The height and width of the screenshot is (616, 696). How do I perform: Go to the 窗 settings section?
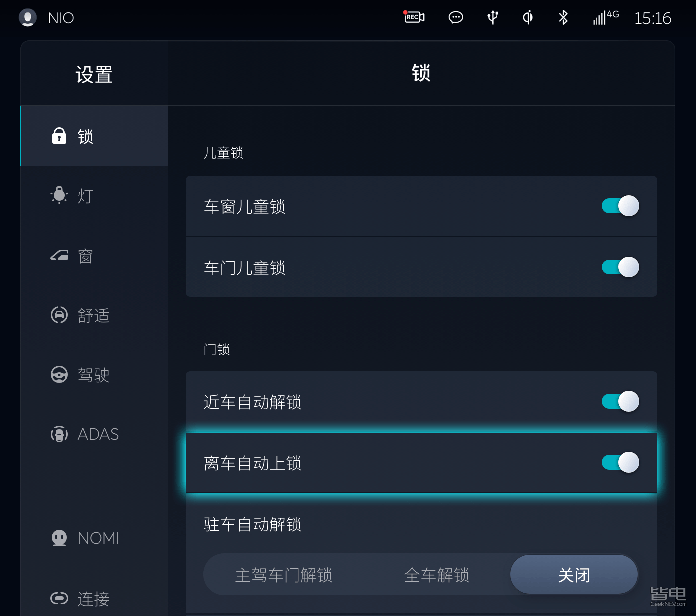[85, 256]
